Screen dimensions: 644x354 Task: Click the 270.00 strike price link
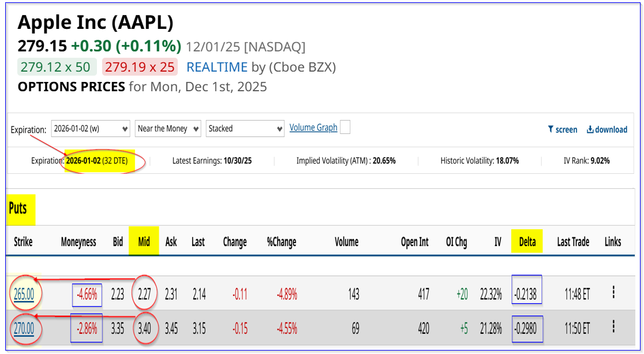[x=24, y=329]
